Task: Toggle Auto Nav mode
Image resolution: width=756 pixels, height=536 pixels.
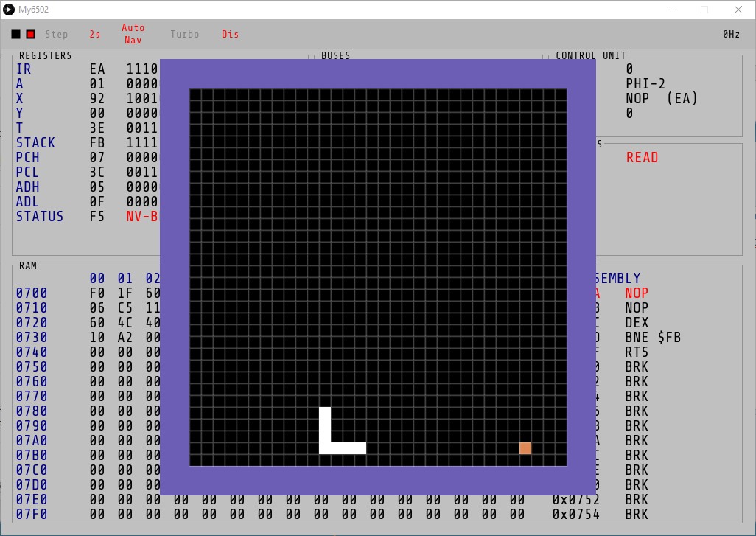Action: pos(133,34)
